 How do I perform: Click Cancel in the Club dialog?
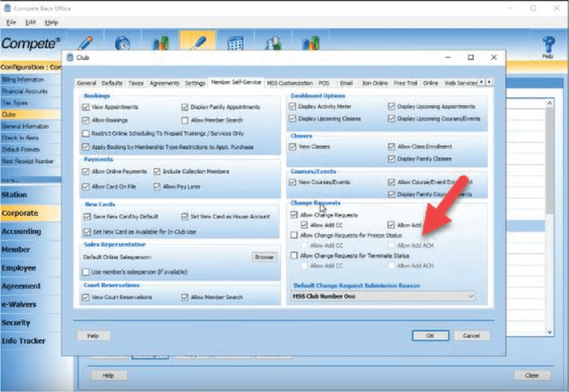[471, 336]
